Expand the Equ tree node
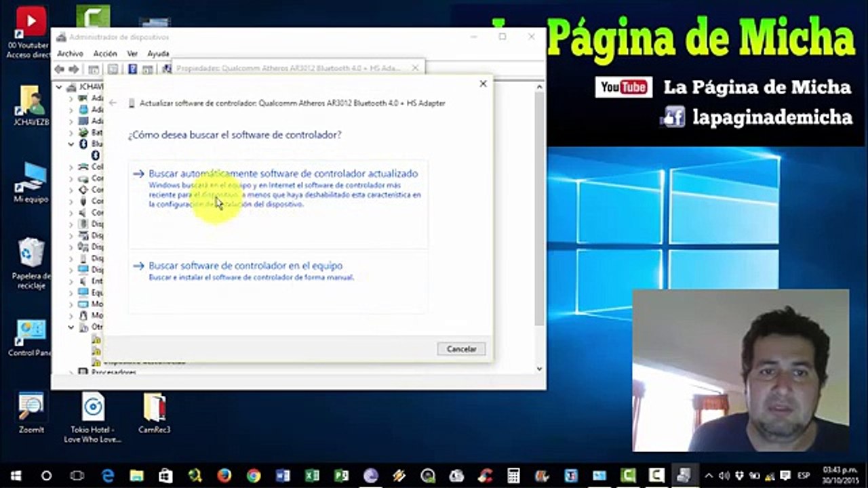 (x=71, y=293)
